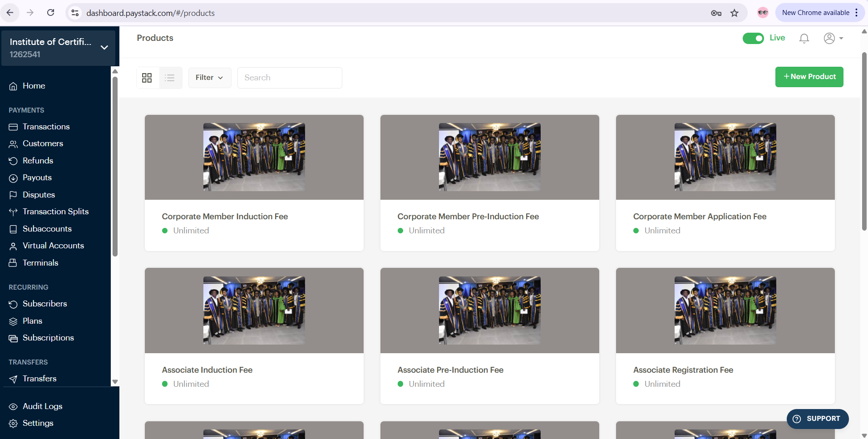
Task: Open the password manager key icon
Action: pyautogui.click(x=716, y=13)
